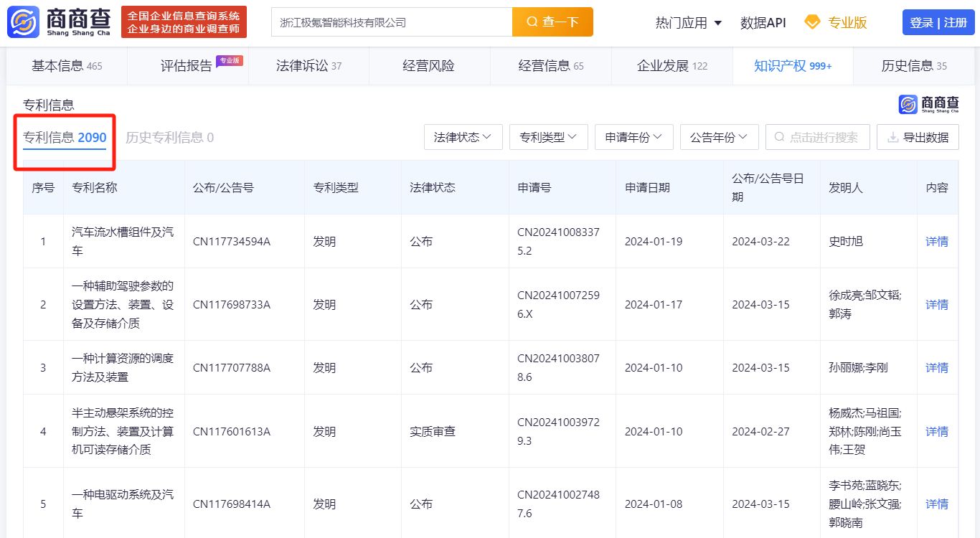Viewport: 980px width, 538px height.
Task: Click the red 全国企业信息查询系统 banner
Action: click(184, 22)
